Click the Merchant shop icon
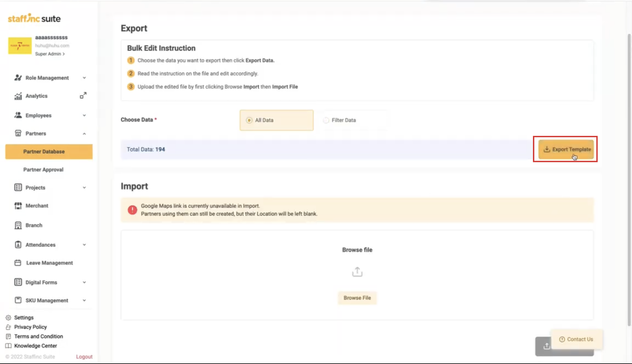The height and width of the screenshot is (364, 632). point(18,206)
